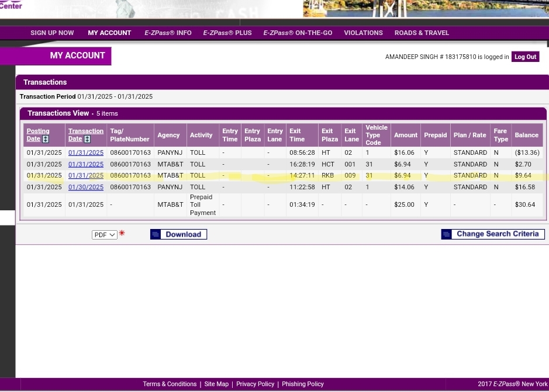Click the RKB exit plaza cell
The width and height of the screenshot is (549, 392).
coord(330,175)
